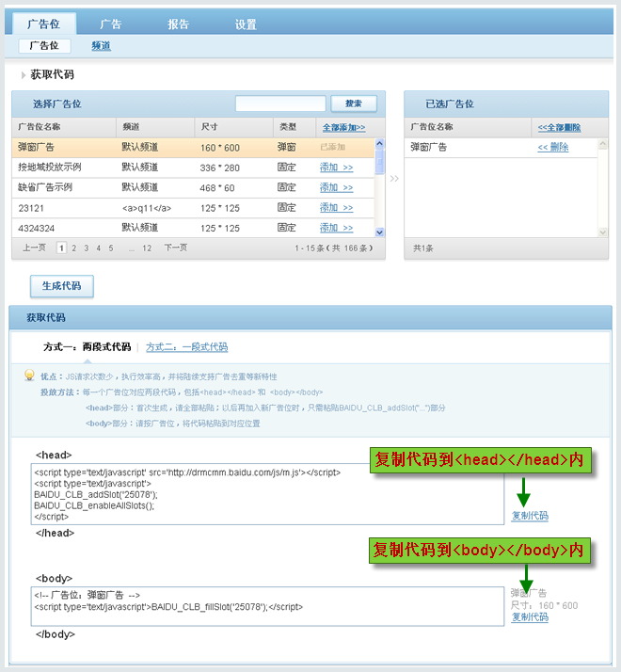The height and width of the screenshot is (672, 621).
Task: Click scroll up arrow in 已选广告位 panel
Action: (602, 144)
